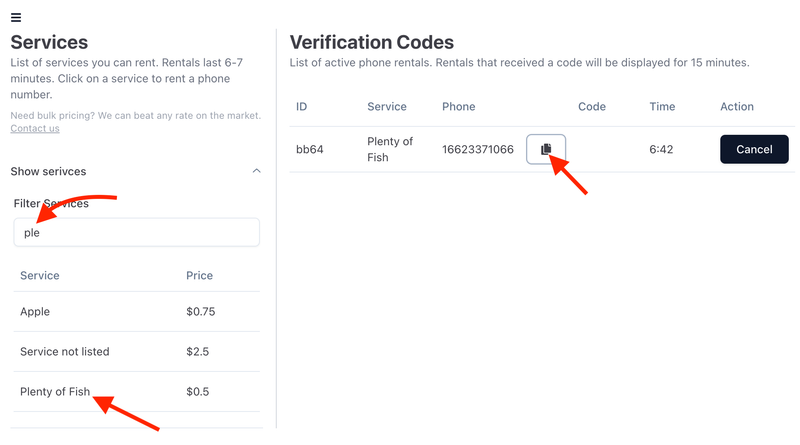Image resolution: width=800 pixels, height=445 pixels.
Task: Copy the phone number with clipboard icon
Action: 546,149
